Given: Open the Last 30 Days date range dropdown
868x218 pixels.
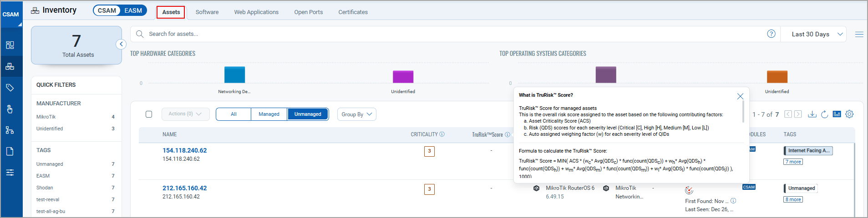Looking at the screenshot, I should [813, 34].
